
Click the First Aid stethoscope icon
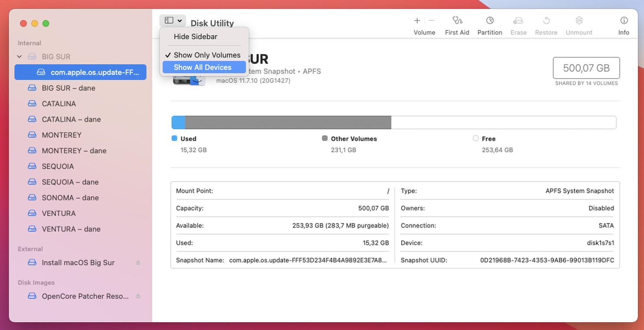click(x=457, y=20)
